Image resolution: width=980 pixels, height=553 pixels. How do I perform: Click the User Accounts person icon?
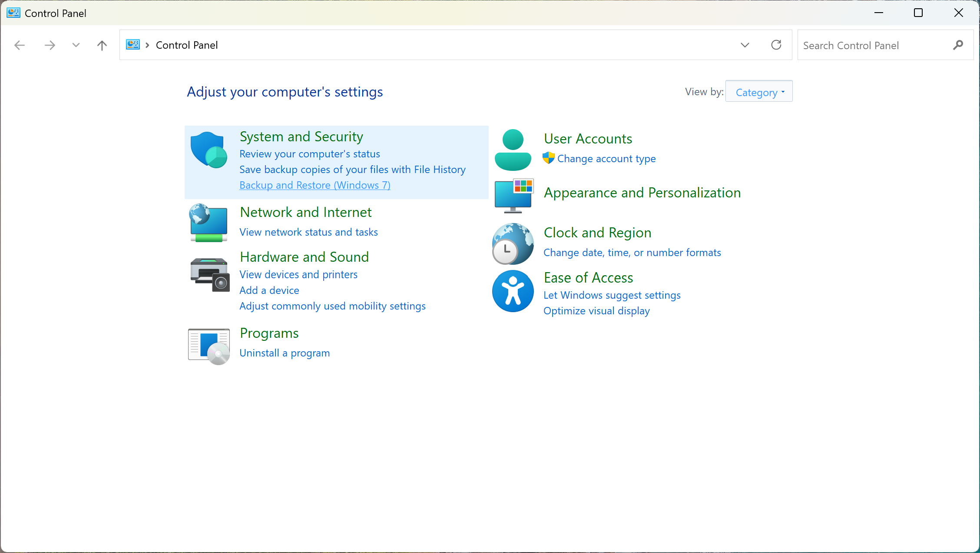513,150
